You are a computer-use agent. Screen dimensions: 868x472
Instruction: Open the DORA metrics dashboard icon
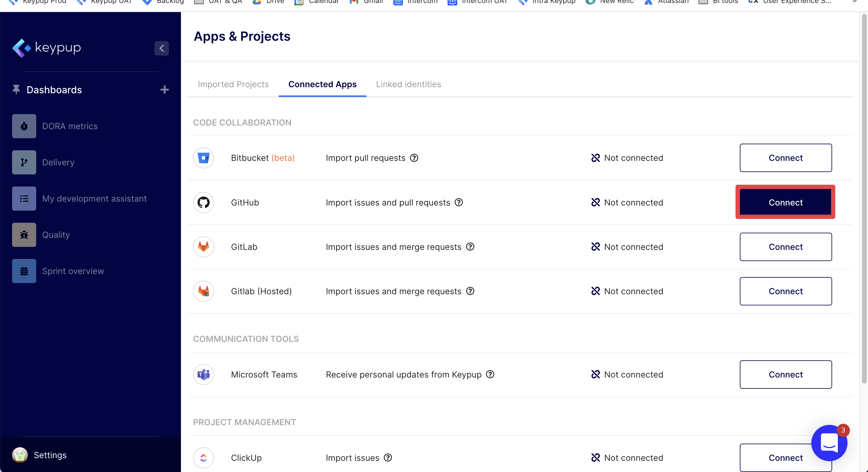[x=24, y=126]
